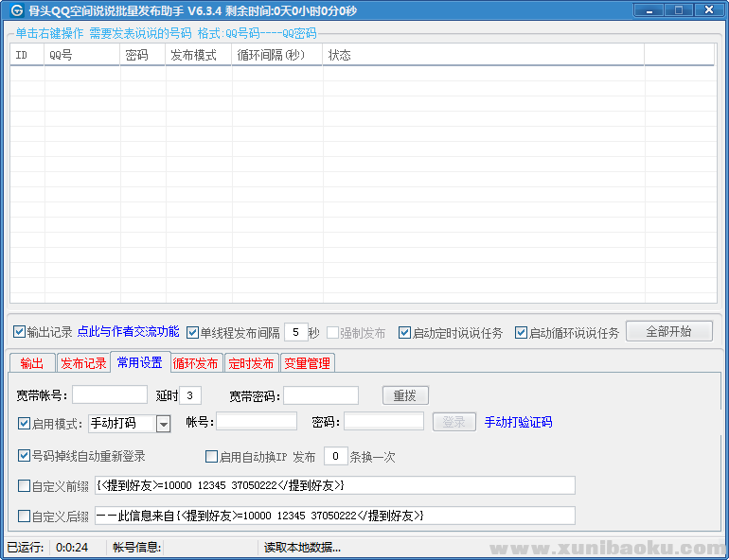Click the 手动打验证码 link

pos(518,423)
